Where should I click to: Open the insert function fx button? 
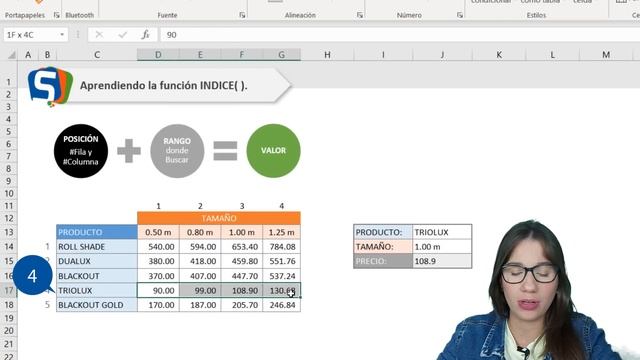[x=146, y=35]
